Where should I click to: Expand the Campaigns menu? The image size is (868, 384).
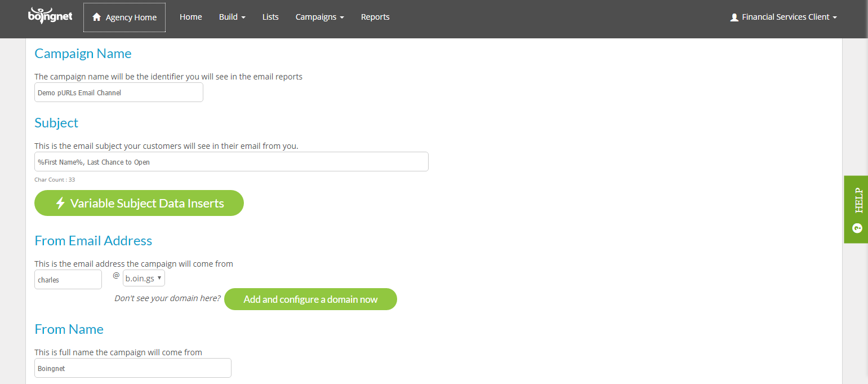[319, 17]
